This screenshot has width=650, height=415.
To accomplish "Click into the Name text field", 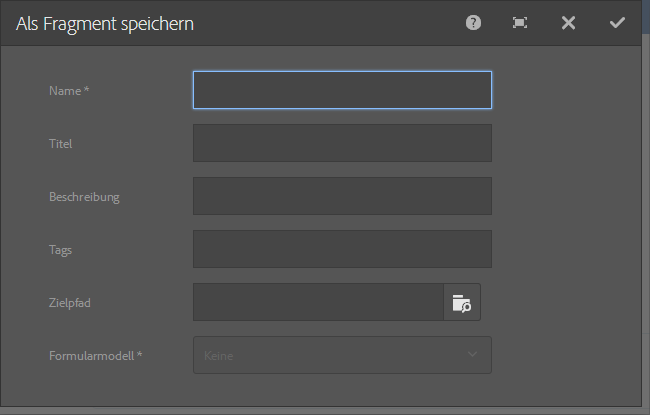I will pos(342,90).
